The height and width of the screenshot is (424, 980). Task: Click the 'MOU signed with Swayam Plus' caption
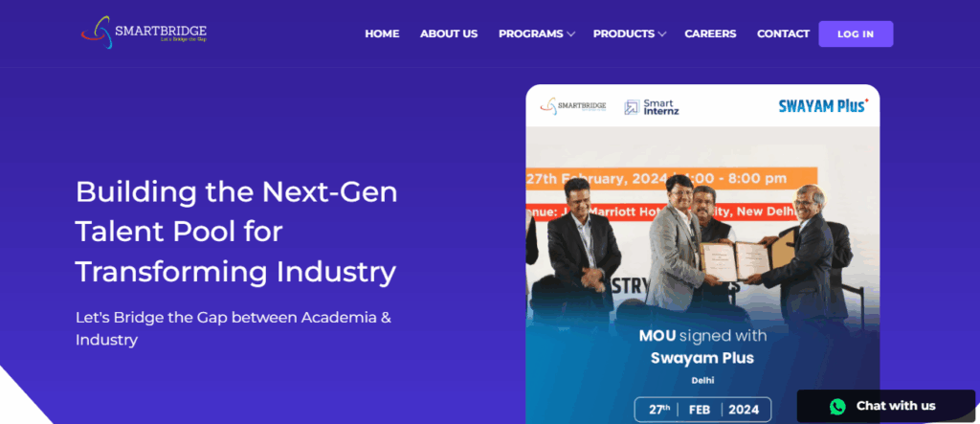pos(702,347)
